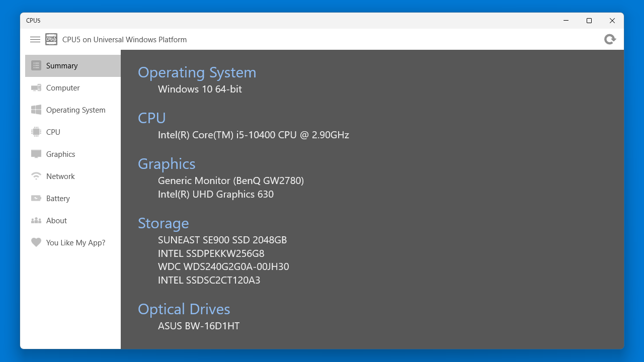Select the Windows 10 64-bit text

[x=200, y=89]
